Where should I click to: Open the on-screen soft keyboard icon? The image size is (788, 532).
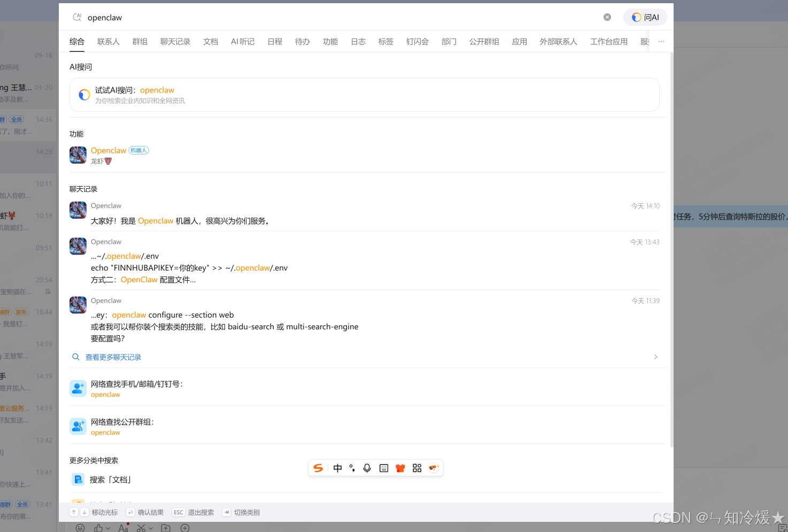383,468
